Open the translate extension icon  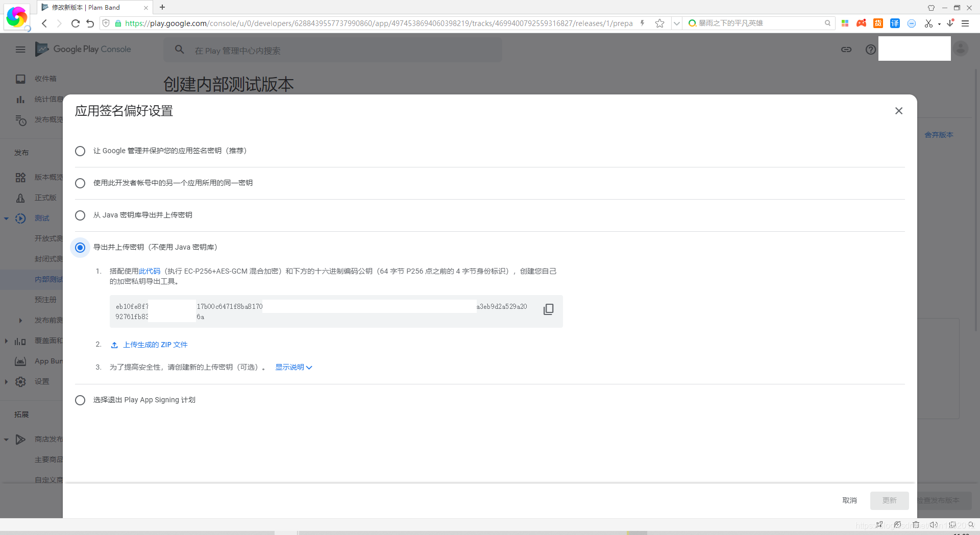[895, 23]
